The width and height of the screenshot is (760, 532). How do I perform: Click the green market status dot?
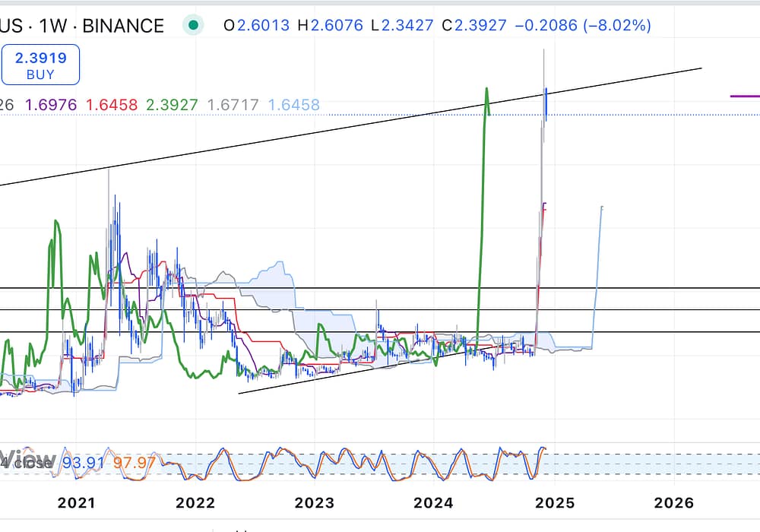click(x=194, y=25)
